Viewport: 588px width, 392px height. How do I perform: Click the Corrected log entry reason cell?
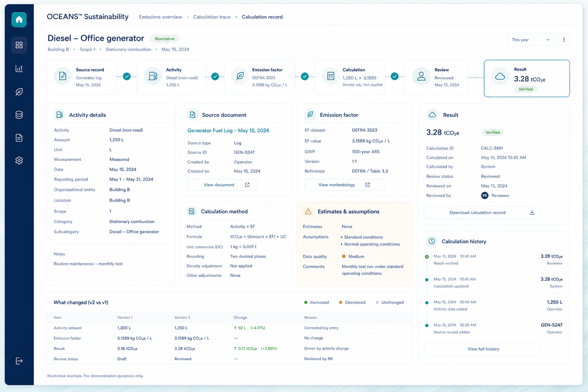tap(321, 328)
